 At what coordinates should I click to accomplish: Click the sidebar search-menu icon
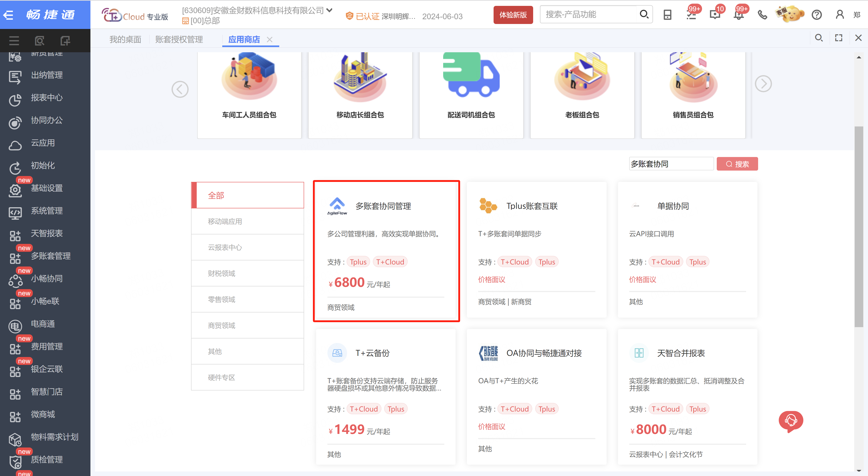click(39, 41)
